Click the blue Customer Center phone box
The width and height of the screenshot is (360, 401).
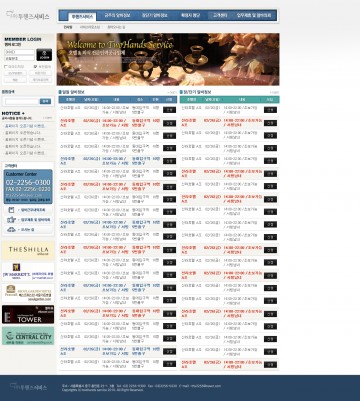[x=28, y=187]
